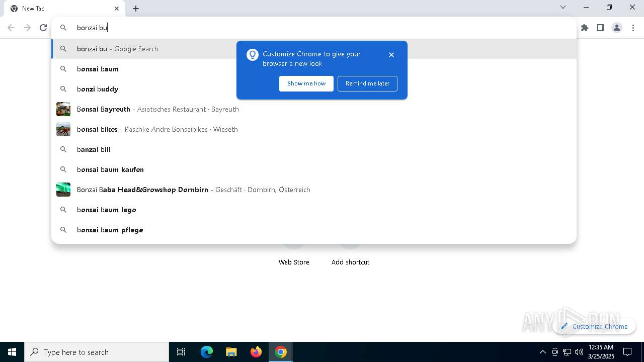Click Customize Chrome button
Image resolution: width=644 pixels, height=362 pixels.
click(594, 326)
